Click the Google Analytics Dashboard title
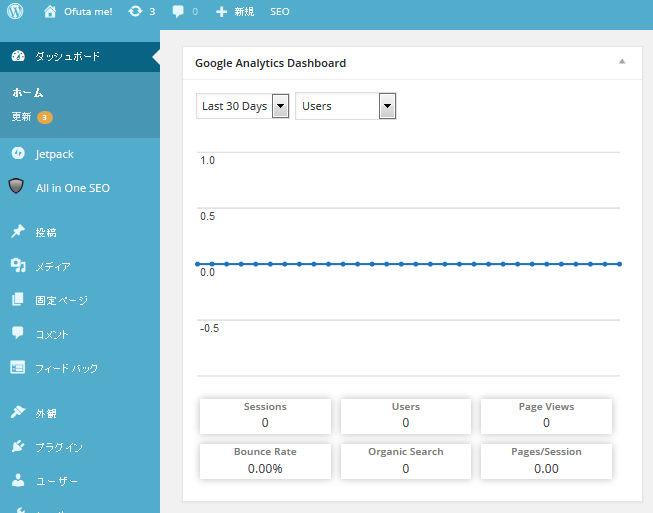This screenshot has height=513, width=653. click(270, 63)
